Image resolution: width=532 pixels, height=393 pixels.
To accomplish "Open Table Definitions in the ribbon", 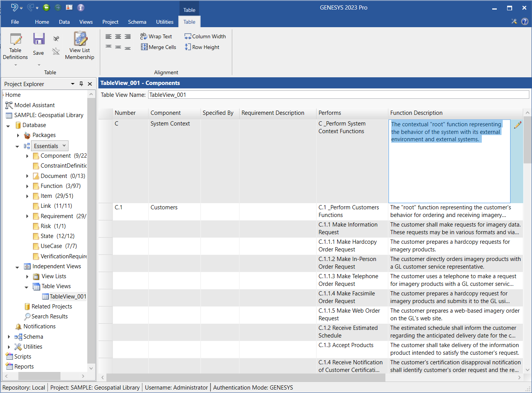I will tap(15, 47).
